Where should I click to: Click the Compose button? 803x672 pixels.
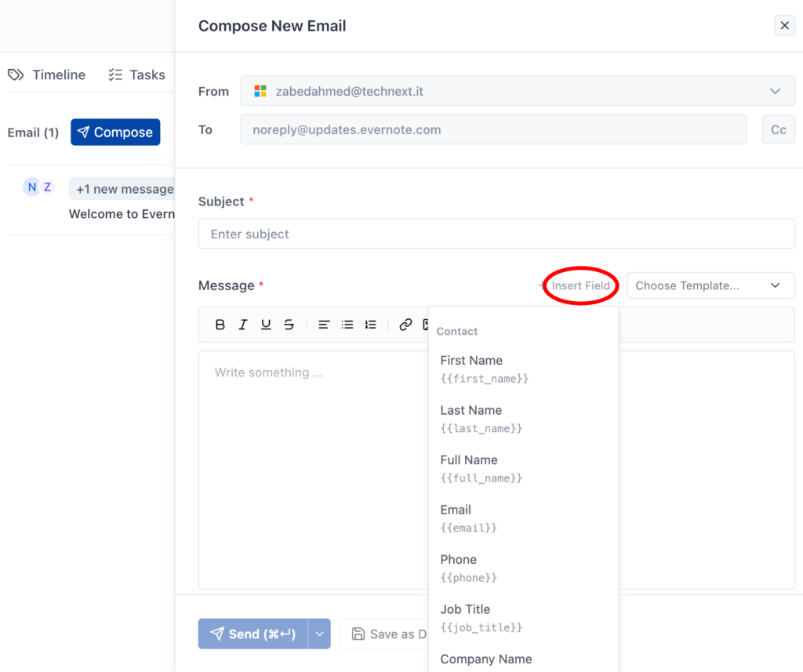coord(115,132)
